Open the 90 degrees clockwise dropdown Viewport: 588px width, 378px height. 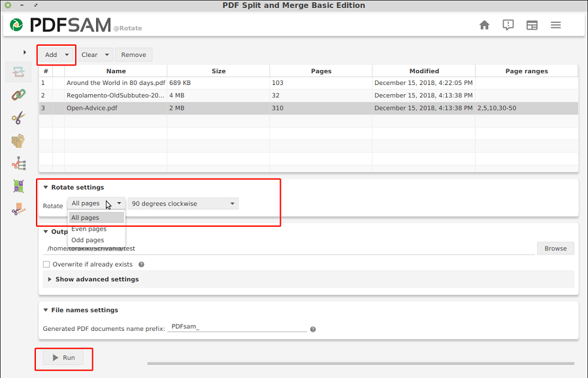[x=183, y=203]
